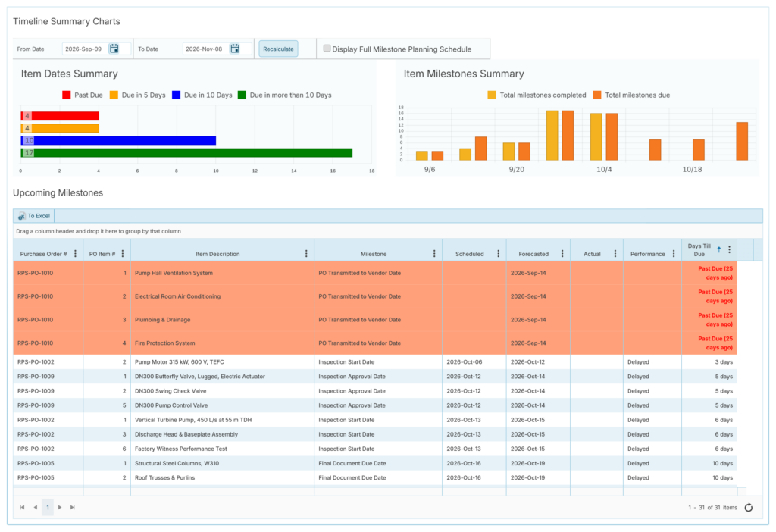Select DN300 Pump Control Valve row

(x=375, y=405)
